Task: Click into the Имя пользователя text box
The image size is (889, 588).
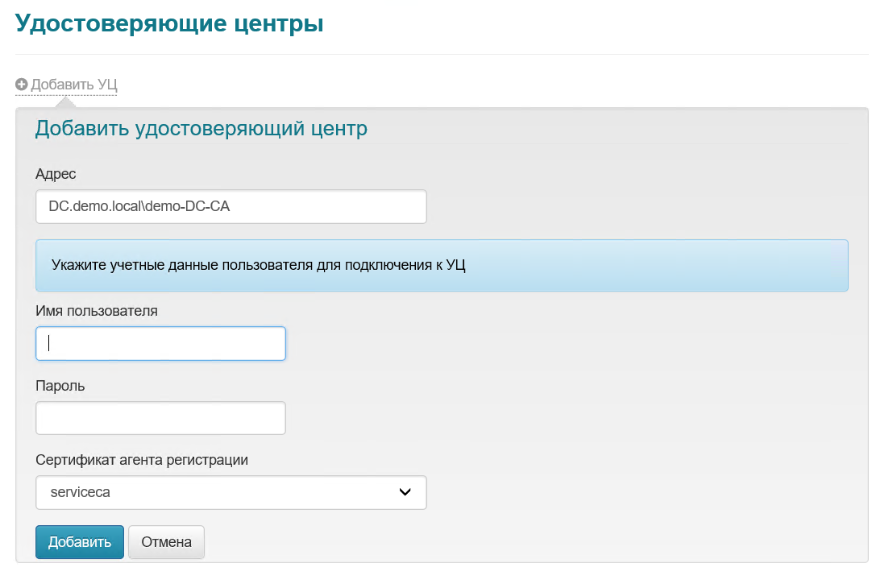Action: [x=160, y=343]
